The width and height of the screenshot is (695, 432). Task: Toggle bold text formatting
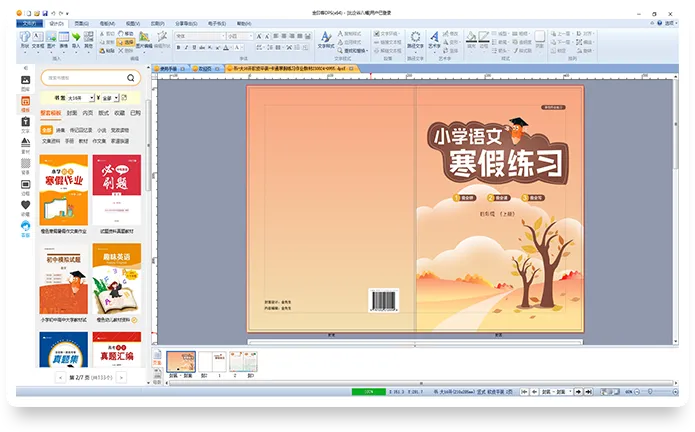(x=180, y=46)
